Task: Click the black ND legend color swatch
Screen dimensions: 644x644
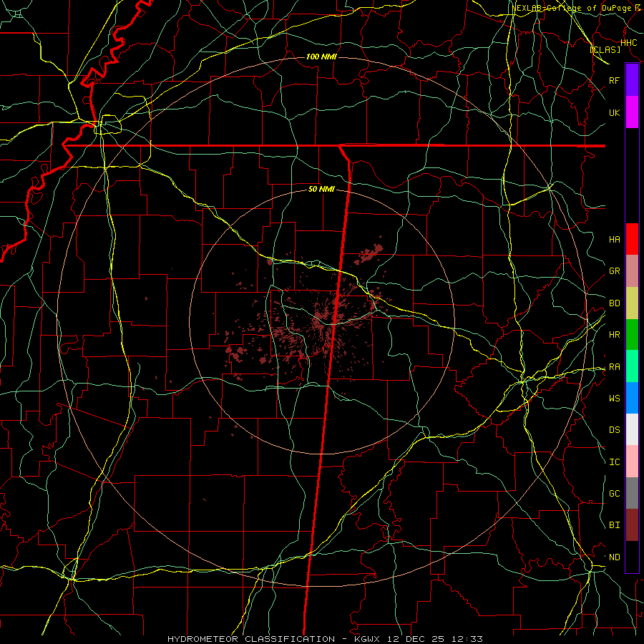Action: point(632,557)
